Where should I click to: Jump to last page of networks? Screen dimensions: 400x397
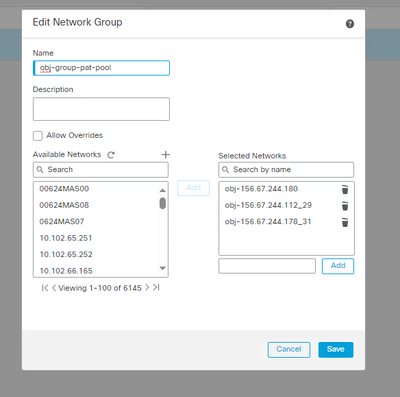pos(156,287)
